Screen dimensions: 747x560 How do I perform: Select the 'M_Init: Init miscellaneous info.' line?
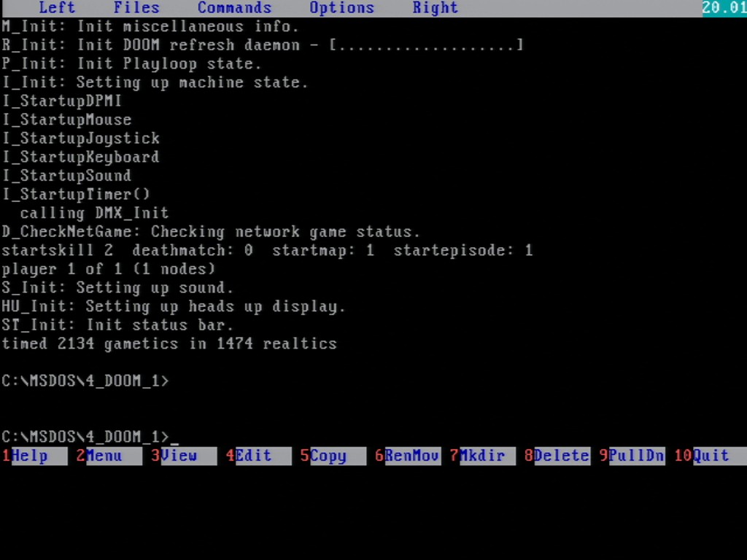(150, 26)
